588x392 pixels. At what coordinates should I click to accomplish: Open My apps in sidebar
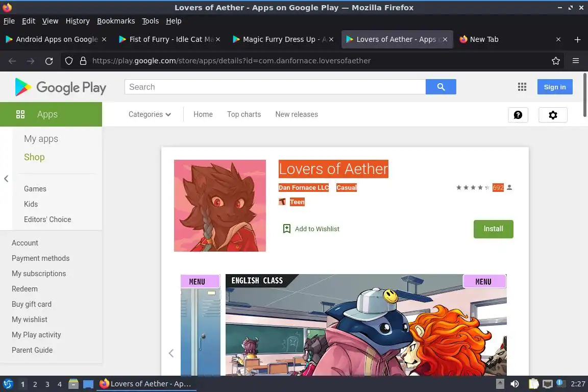[x=41, y=139]
